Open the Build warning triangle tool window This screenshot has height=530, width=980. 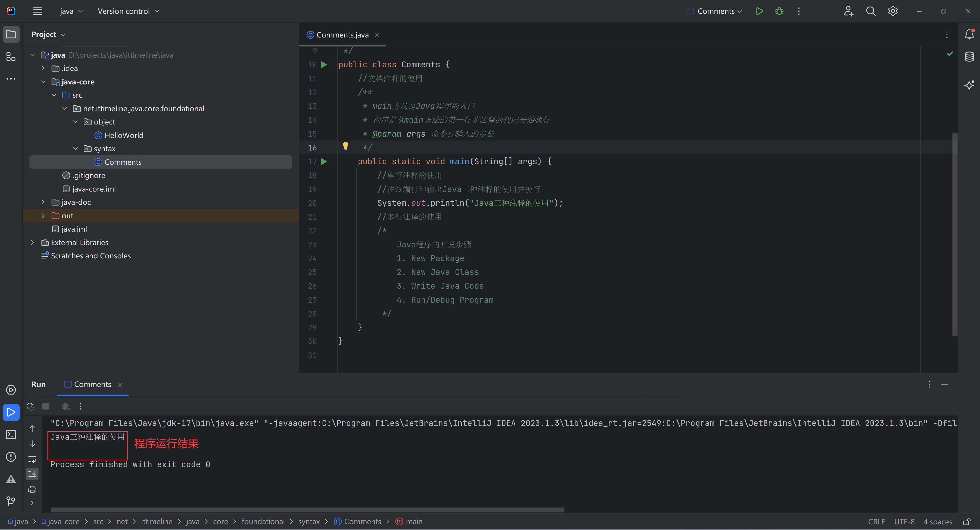pyautogui.click(x=11, y=479)
